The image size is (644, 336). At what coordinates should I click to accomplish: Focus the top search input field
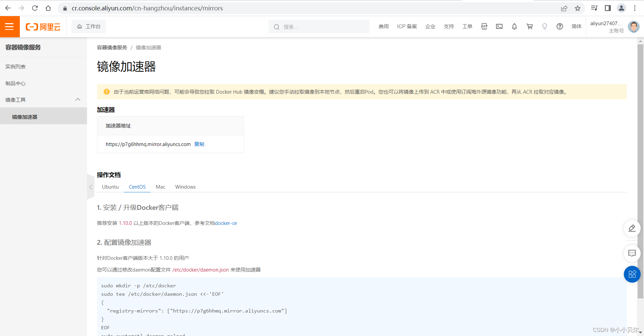319,27
